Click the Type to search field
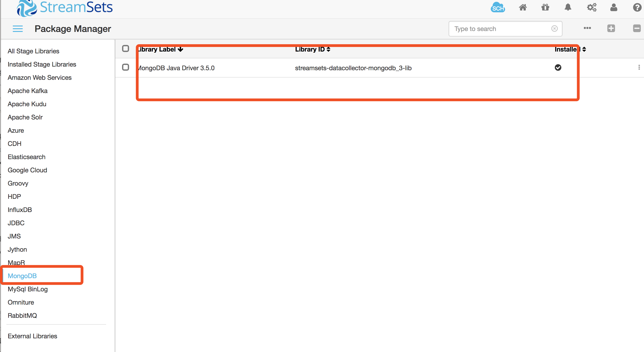 (x=505, y=29)
